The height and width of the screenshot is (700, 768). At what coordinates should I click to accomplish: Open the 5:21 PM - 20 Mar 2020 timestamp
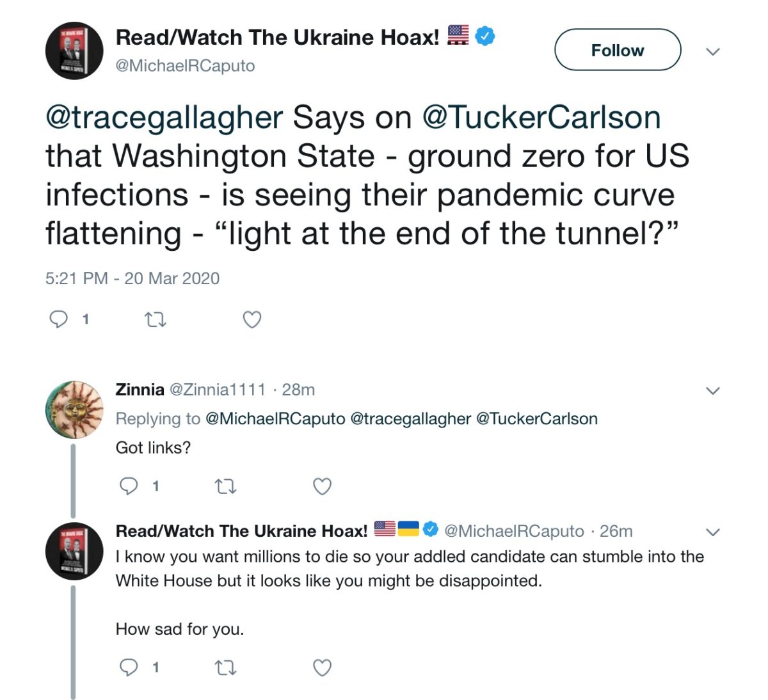pos(132,278)
